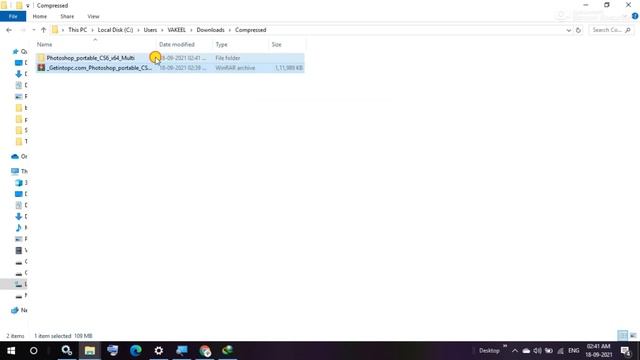Click 'Compressed' in the address breadcrumb
The width and height of the screenshot is (640, 360).
[x=250, y=30]
